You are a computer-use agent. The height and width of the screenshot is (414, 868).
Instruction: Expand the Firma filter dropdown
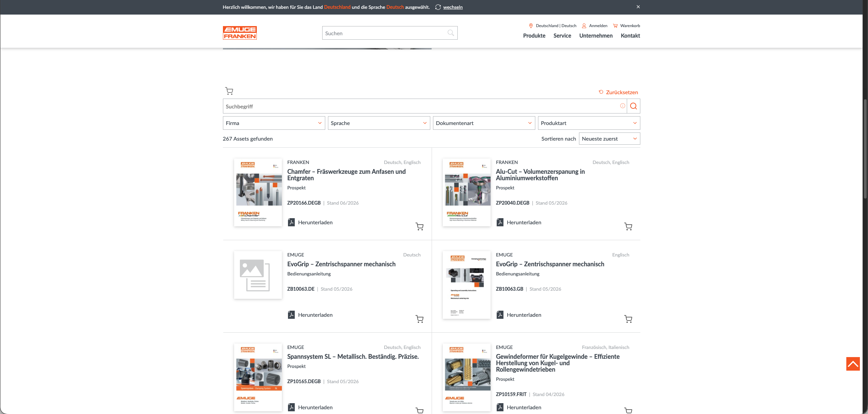(274, 123)
